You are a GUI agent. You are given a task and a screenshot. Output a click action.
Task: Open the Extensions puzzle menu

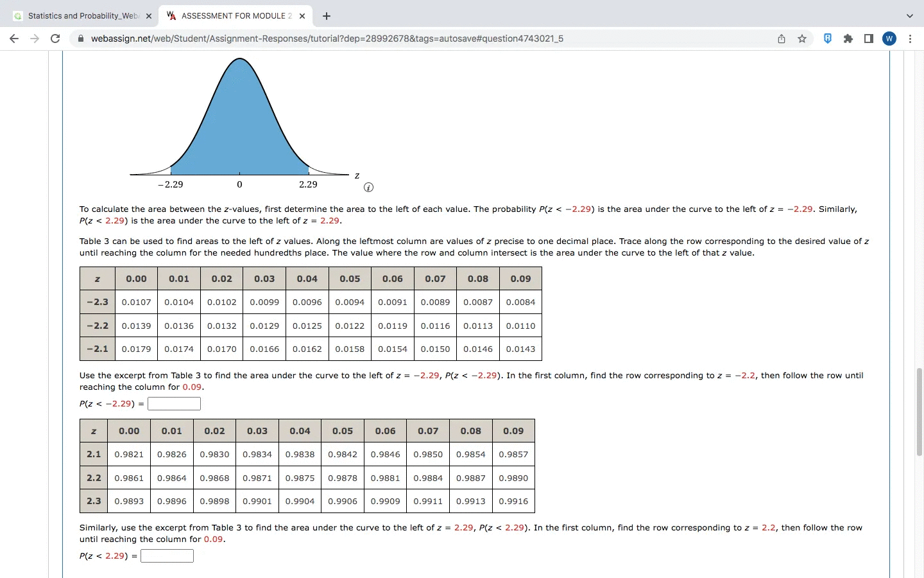pos(848,39)
